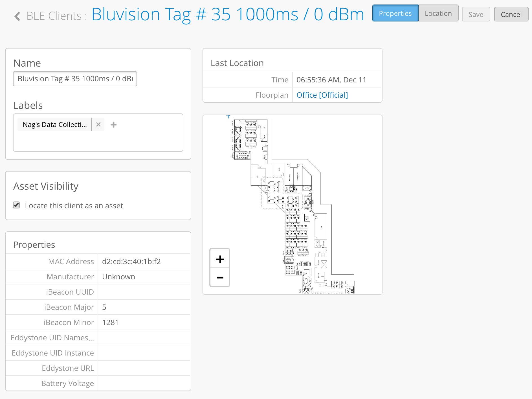Viewport: 532px width, 399px height.
Task: Click the iBeacon Minor value 1281
Action: click(110, 323)
